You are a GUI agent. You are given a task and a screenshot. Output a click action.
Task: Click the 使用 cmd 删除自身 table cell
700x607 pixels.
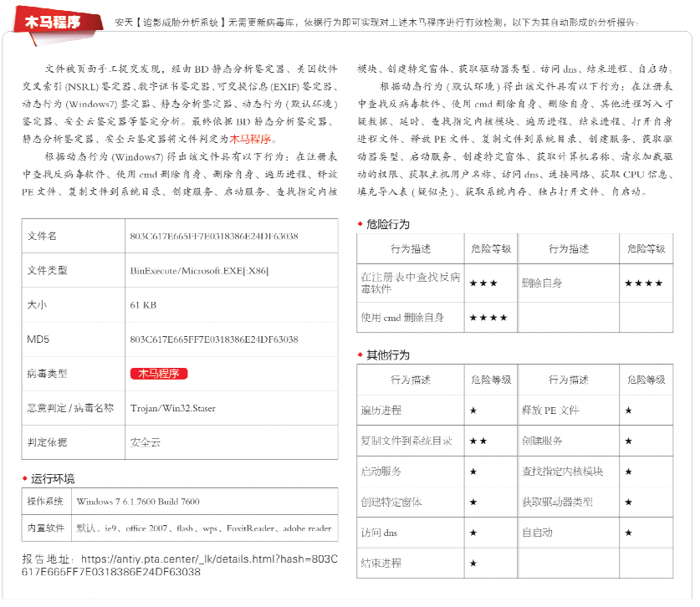pos(411,318)
